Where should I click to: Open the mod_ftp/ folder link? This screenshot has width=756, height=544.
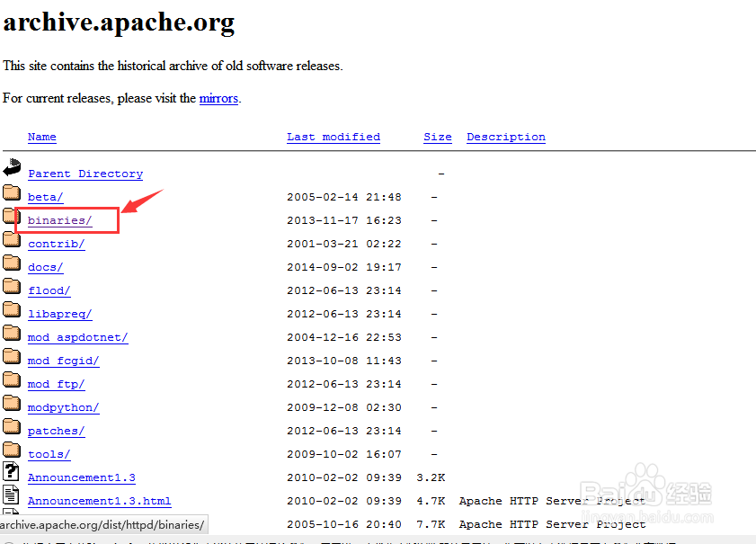tap(57, 384)
